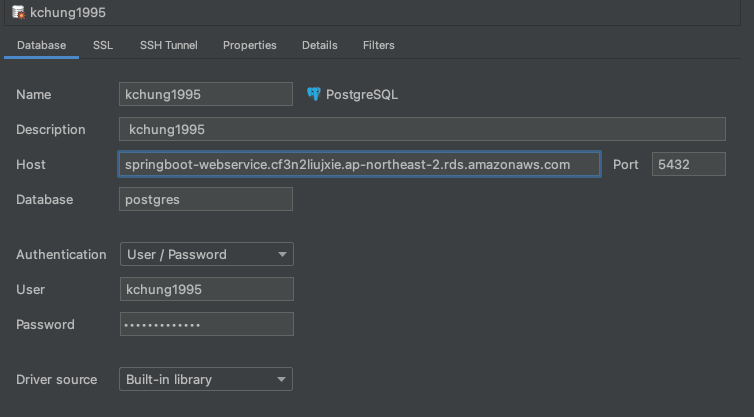754x417 pixels.
Task: Click the Host label
Action: 31,164
